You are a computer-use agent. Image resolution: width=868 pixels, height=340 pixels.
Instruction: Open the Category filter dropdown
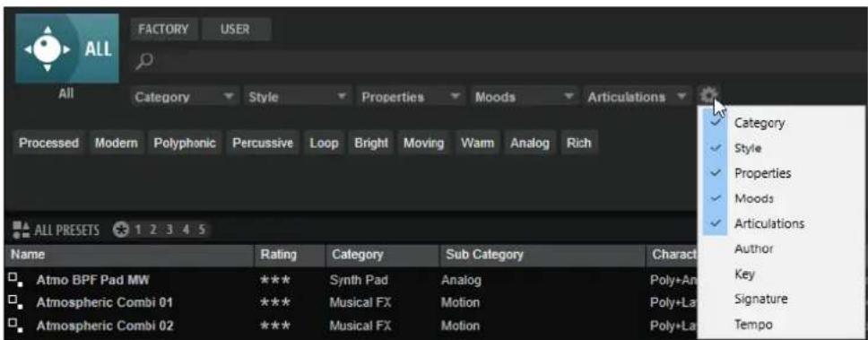(186, 97)
